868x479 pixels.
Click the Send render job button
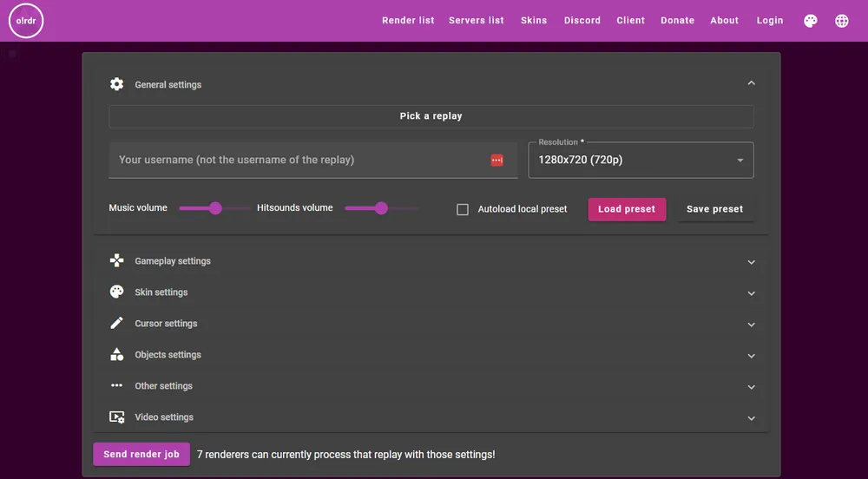(x=141, y=455)
